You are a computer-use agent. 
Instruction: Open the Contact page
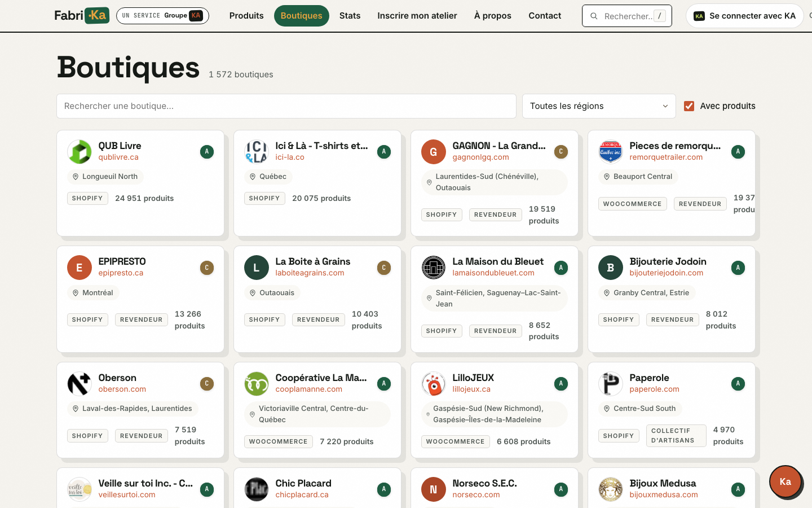(x=545, y=16)
